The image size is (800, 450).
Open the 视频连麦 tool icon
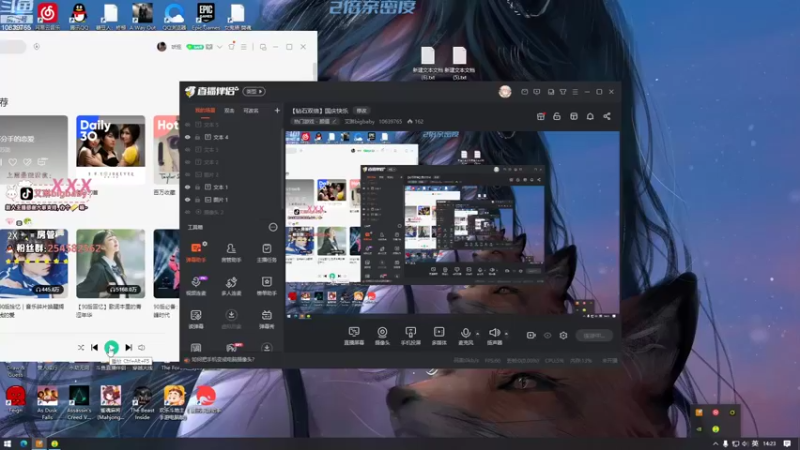[x=196, y=286]
